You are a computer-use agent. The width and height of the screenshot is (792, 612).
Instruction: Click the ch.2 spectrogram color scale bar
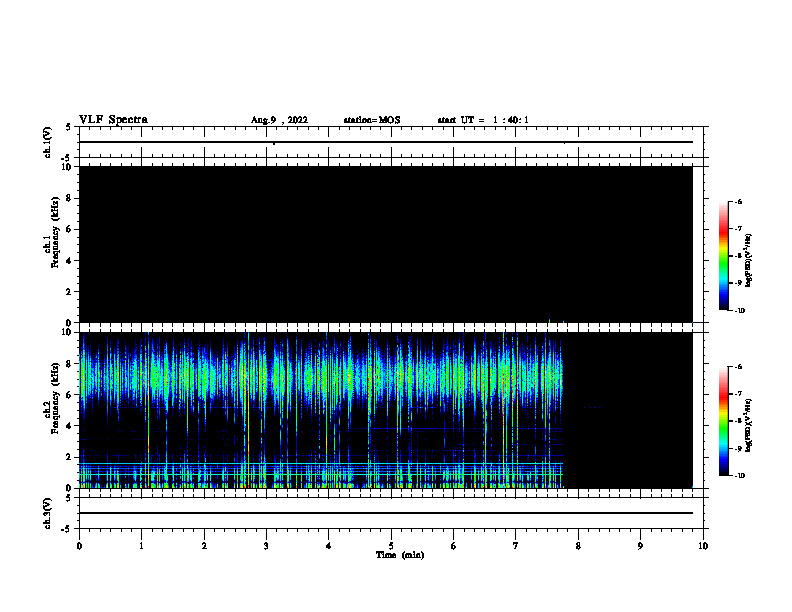pos(723,421)
